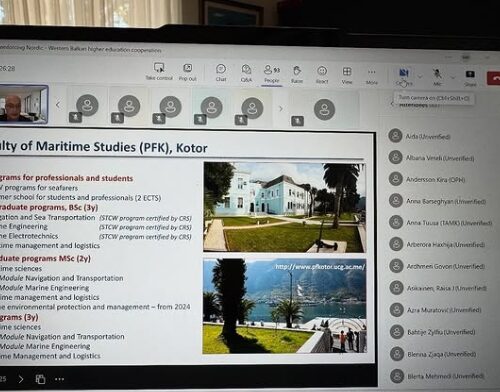Click the presenter's video thumbnail
This screenshot has height=392, width=500.
point(23,104)
